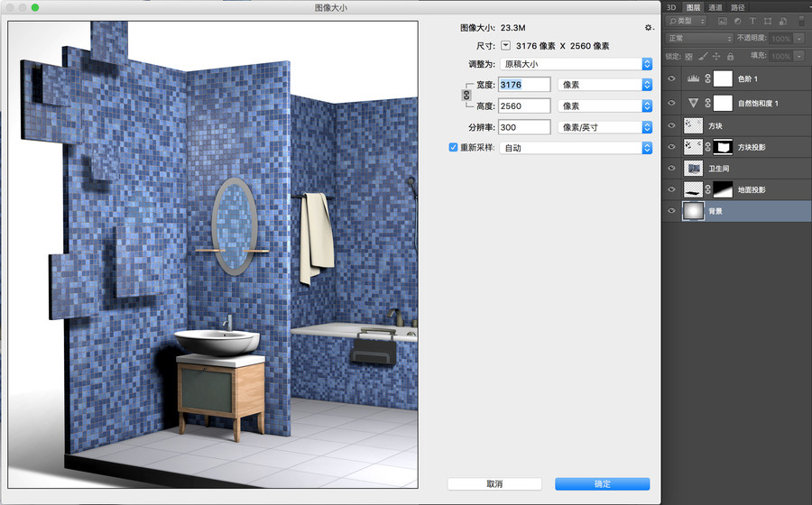This screenshot has height=505, width=812.
Task: Click the opacity 100% value field
Action: click(781, 38)
